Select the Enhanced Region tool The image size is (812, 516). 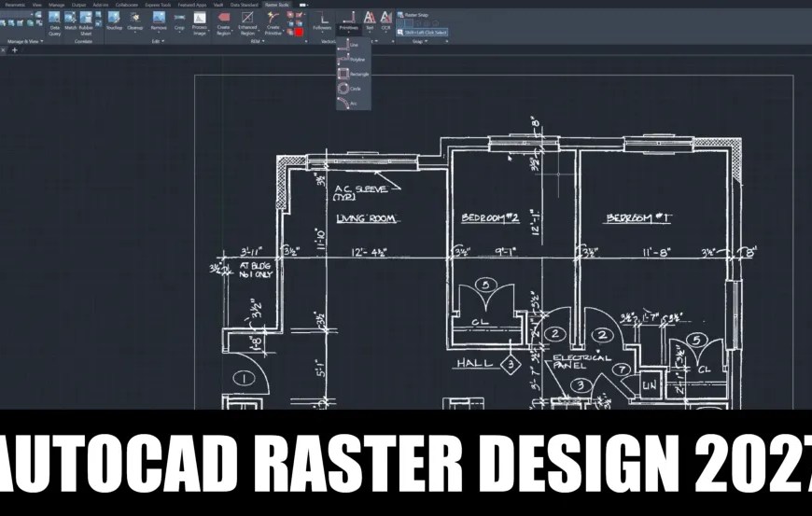pos(247,24)
